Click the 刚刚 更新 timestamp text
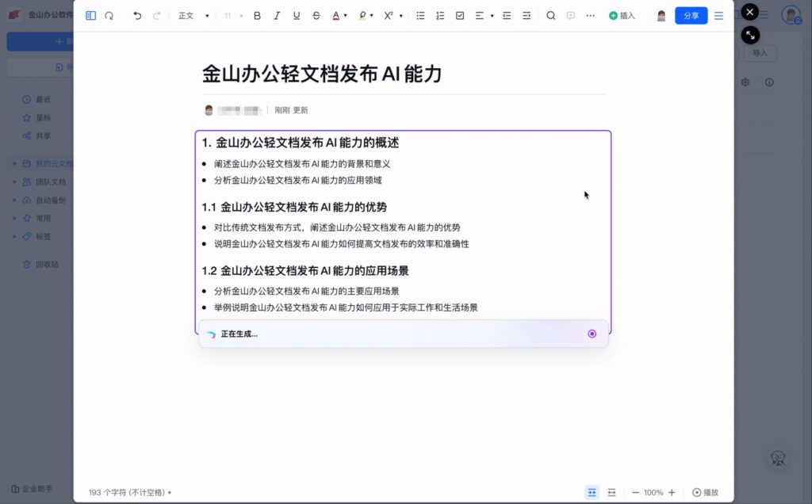 pos(291,110)
